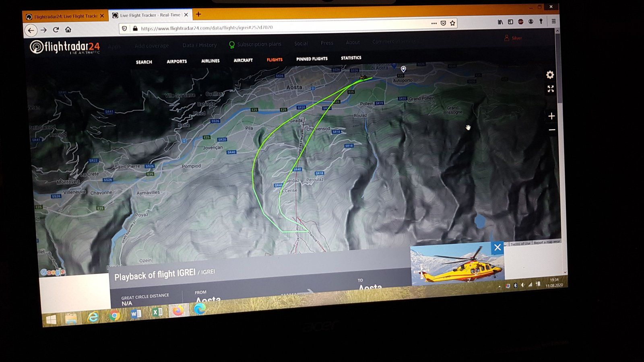Close the helicopter photo panel
Screen dimensions: 644x362
[x=497, y=247]
